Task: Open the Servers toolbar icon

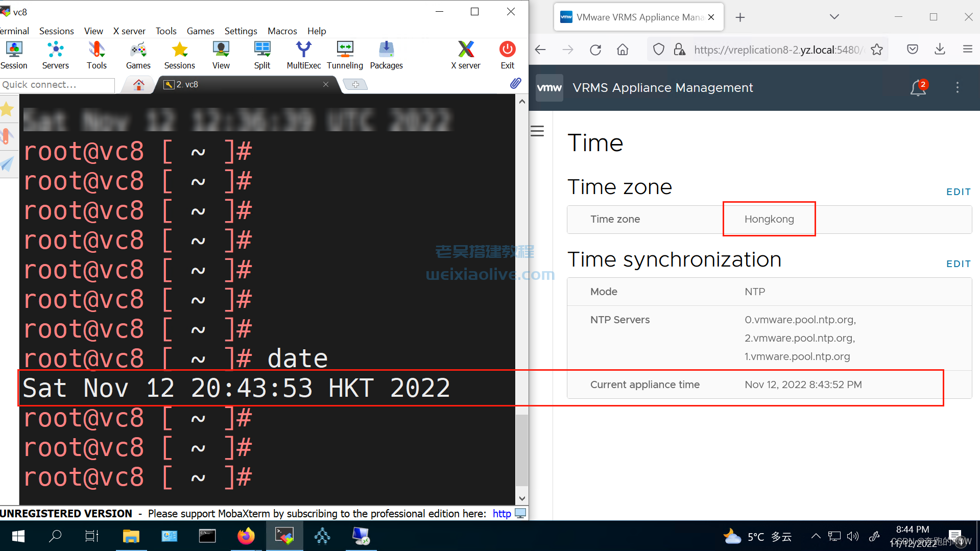Action: pyautogui.click(x=55, y=55)
